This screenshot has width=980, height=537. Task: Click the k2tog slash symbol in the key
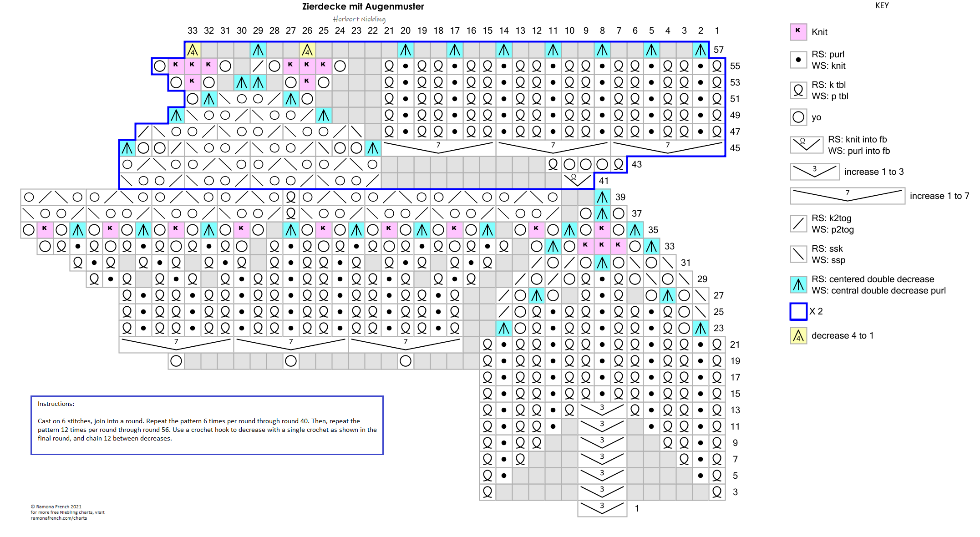tap(798, 223)
